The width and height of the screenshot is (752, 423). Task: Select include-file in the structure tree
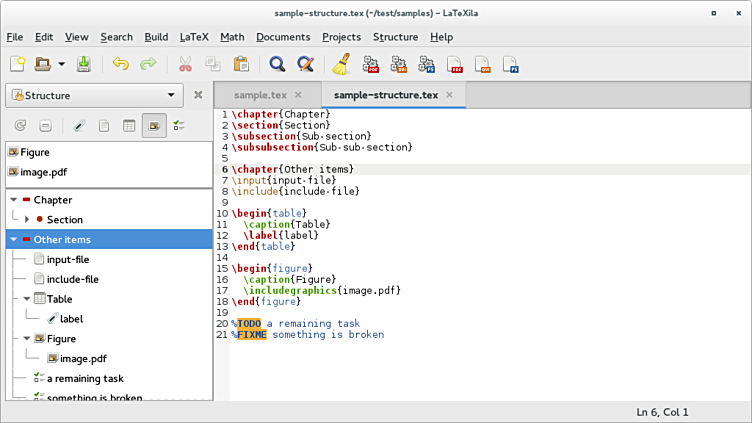coord(72,279)
